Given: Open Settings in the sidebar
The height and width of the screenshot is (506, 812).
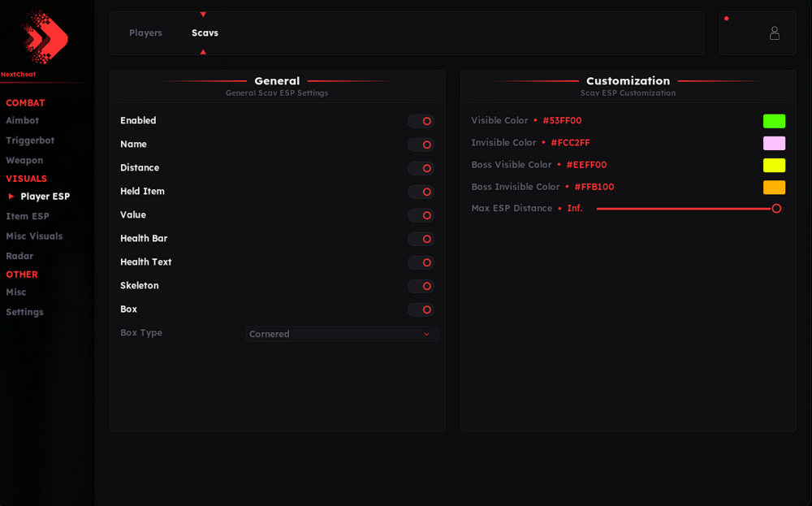Looking at the screenshot, I should [24, 312].
